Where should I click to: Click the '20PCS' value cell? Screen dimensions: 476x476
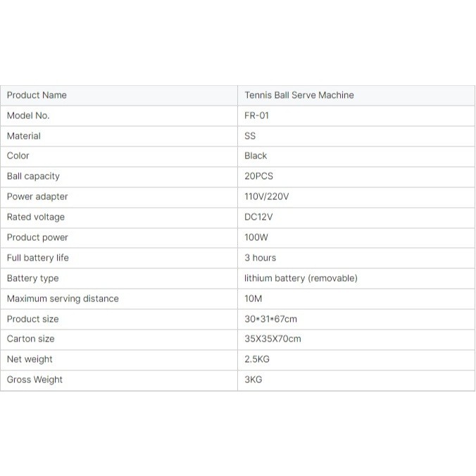coord(258,176)
